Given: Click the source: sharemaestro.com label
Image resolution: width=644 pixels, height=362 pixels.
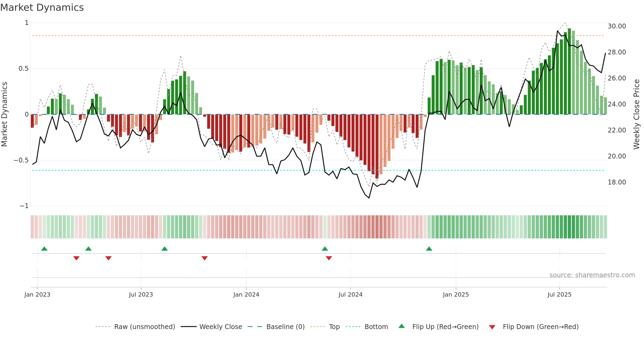Looking at the screenshot, I should (592, 275).
